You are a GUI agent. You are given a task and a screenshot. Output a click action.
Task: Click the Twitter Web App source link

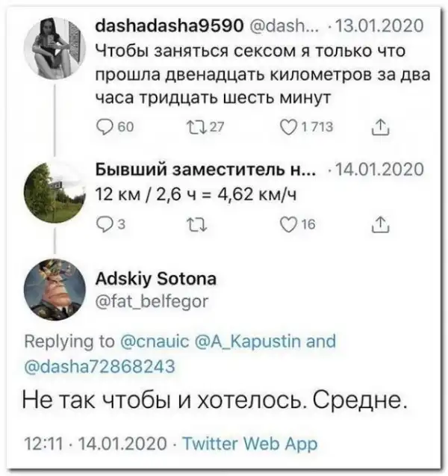249,444
